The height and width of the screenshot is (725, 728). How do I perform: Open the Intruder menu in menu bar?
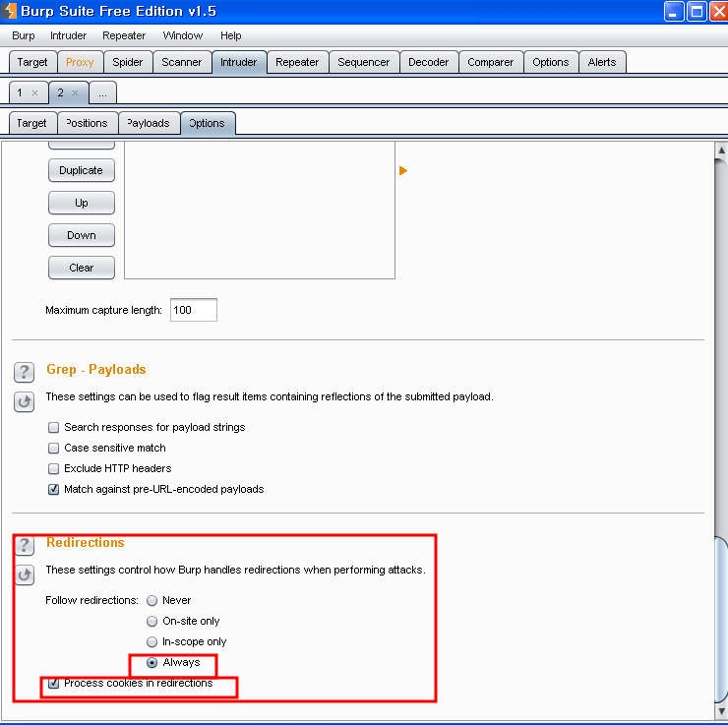pos(68,35)
